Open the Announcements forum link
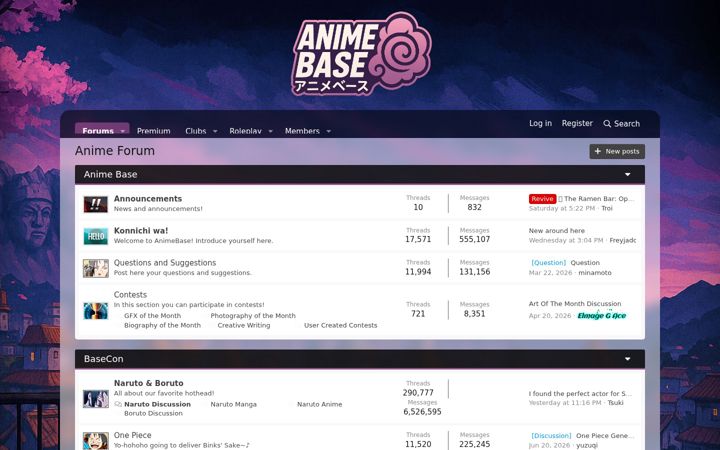The height and width of the screenshot is (450, 720). click(x=148, y=198)
